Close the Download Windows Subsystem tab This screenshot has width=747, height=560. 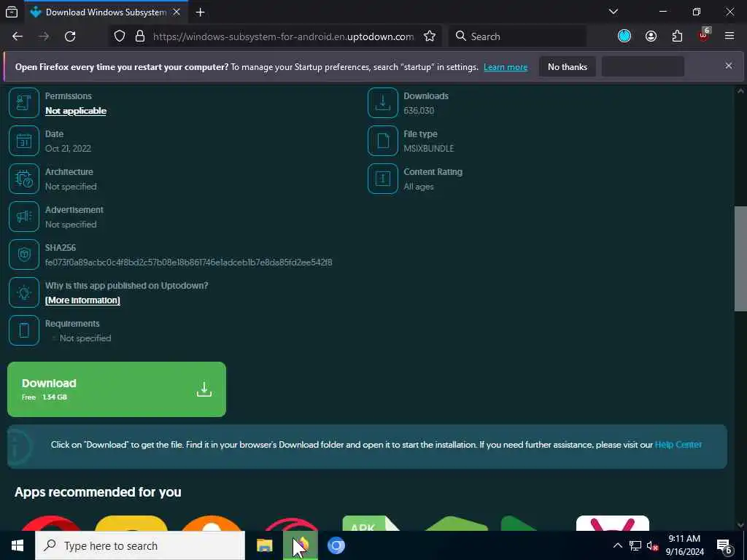(177, 12)
